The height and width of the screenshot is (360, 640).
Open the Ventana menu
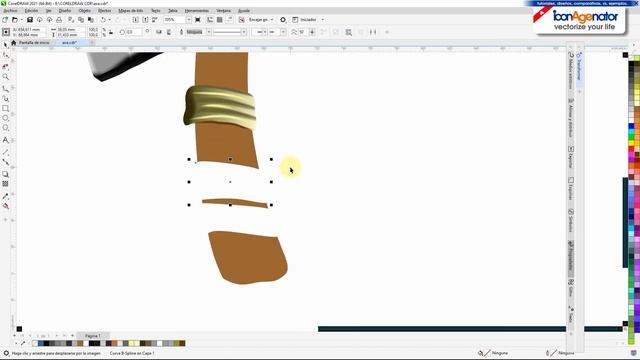[x=223, y=11]
